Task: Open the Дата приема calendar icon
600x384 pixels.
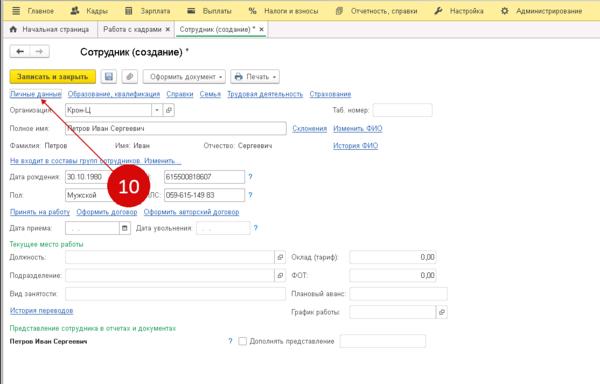Action: (x=125, y=228)
